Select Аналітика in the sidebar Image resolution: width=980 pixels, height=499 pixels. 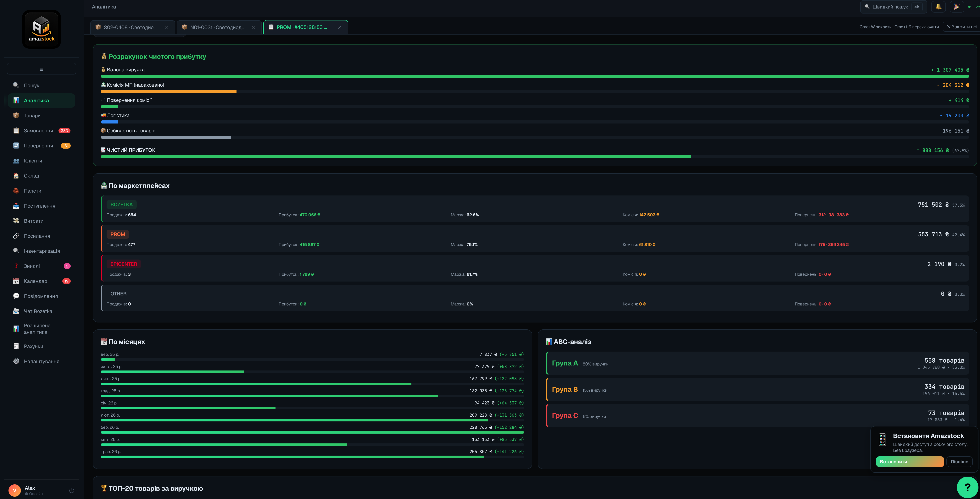(x=42, y=100)
